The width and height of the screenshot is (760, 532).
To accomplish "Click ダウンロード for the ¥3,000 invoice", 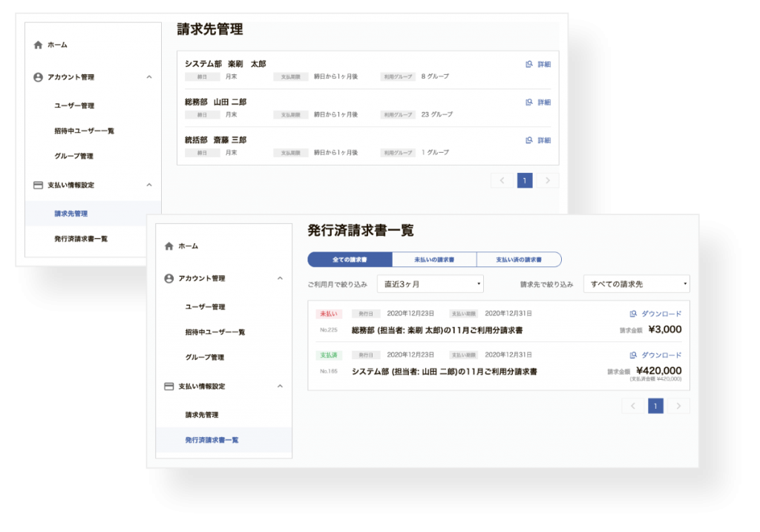I will pyautogui.click(x=661, y=314).
